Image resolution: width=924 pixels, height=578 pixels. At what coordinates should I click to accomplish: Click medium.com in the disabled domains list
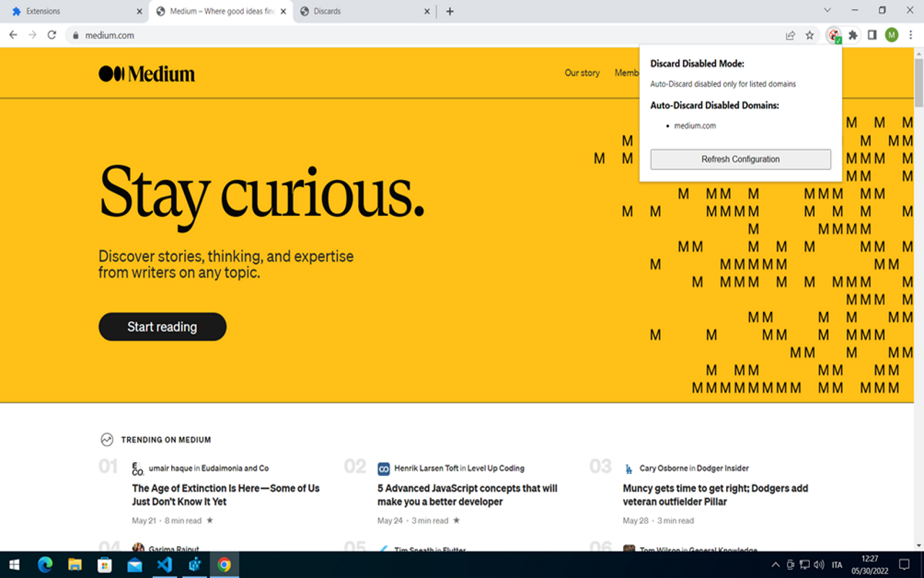point(695,126)
